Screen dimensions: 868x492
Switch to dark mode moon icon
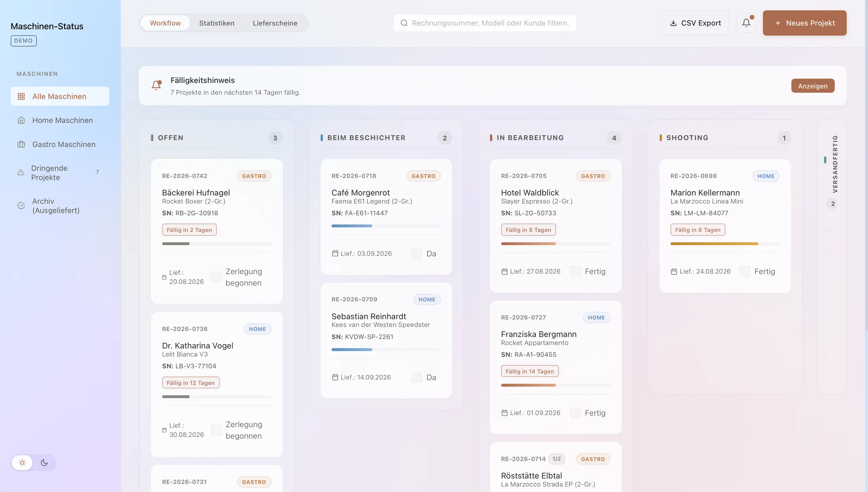(44, 462)
